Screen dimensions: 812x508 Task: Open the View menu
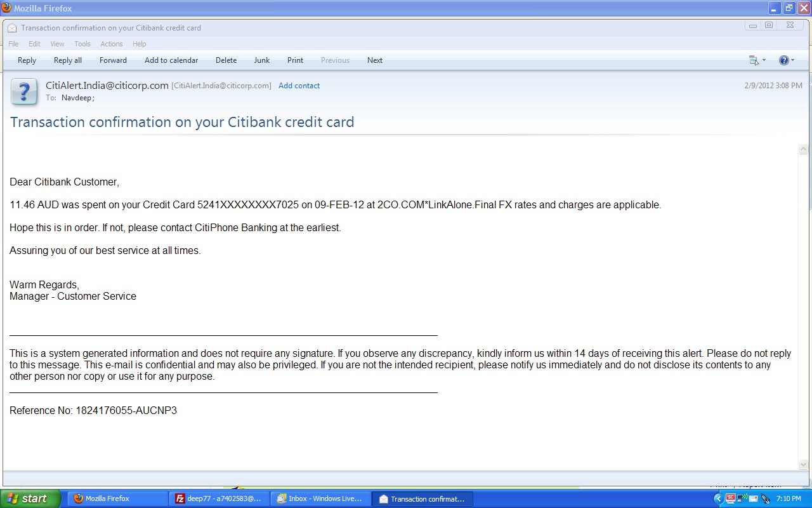click(57, 44)
